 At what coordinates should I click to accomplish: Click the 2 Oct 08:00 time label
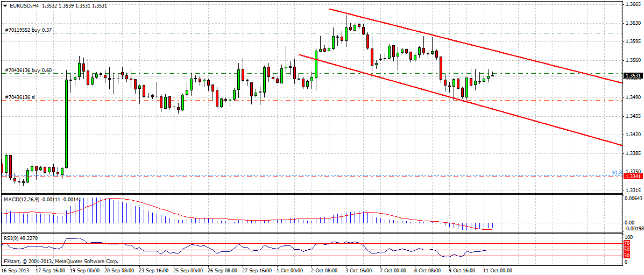coord(325,271)
